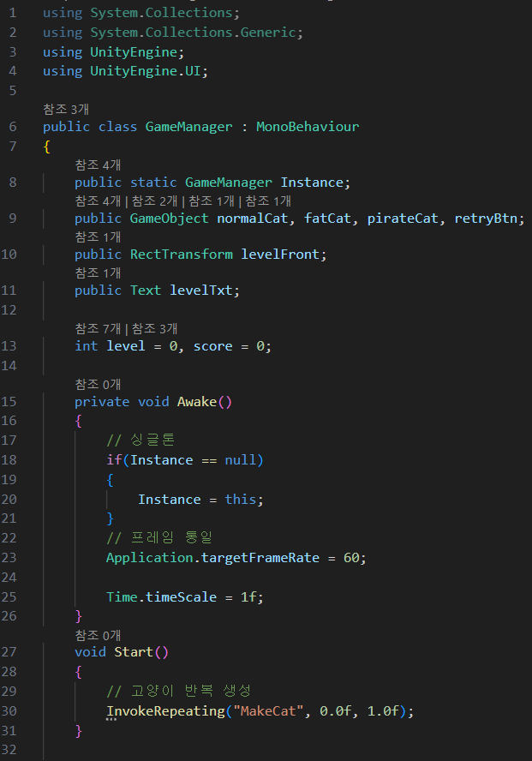532x761 pixels.
Task: Open the 참조 3개 CodeLens above GameManager class
Action: point(66,109)
